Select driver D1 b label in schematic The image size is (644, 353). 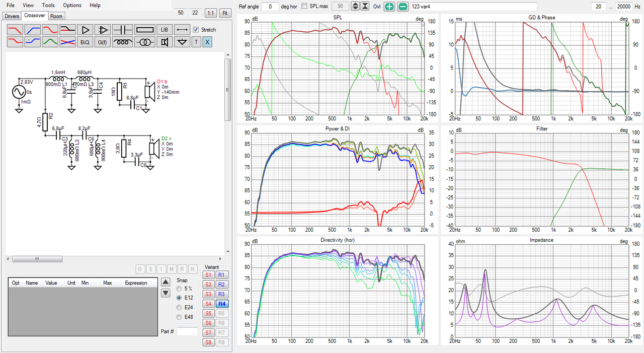click(162, 81)
